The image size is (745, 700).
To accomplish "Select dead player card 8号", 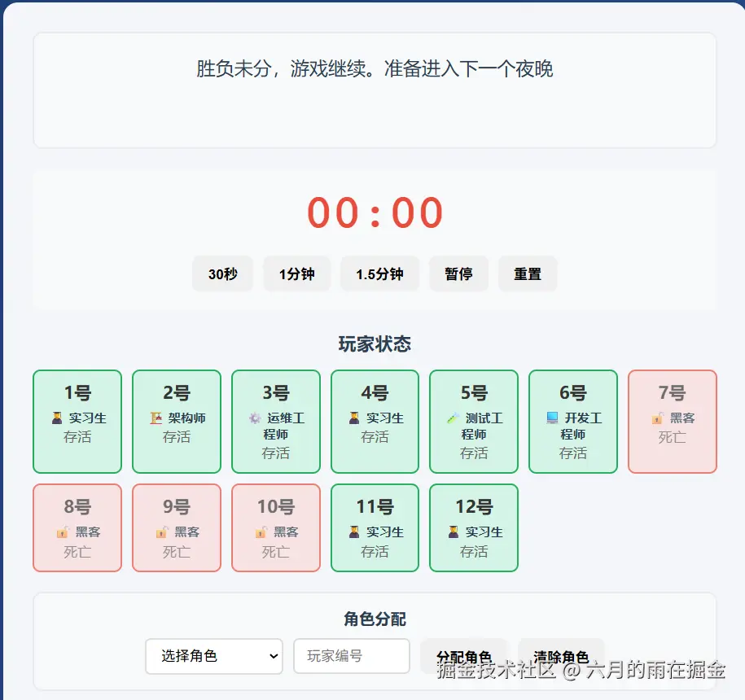I will (77, 527).
